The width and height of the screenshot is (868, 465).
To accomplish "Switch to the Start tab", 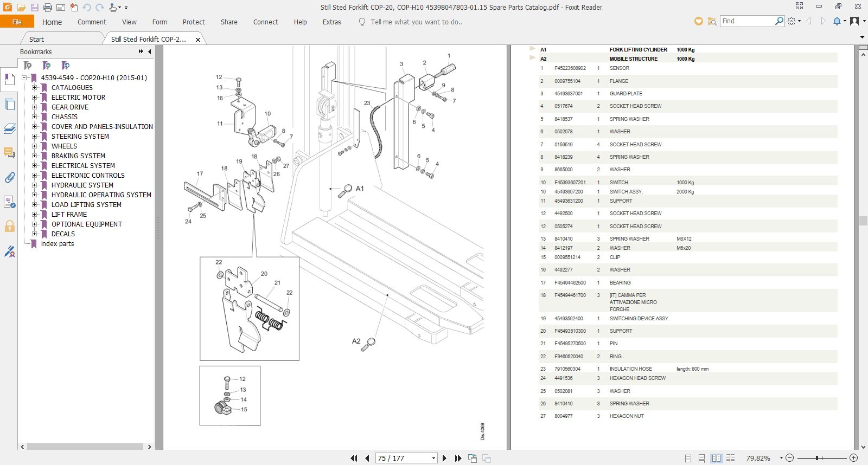I will pyautogui.click(x=36, y=39).
